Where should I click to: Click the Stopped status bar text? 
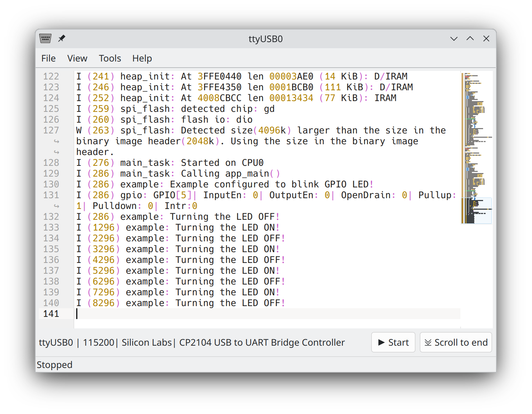[x=54, y=365]
